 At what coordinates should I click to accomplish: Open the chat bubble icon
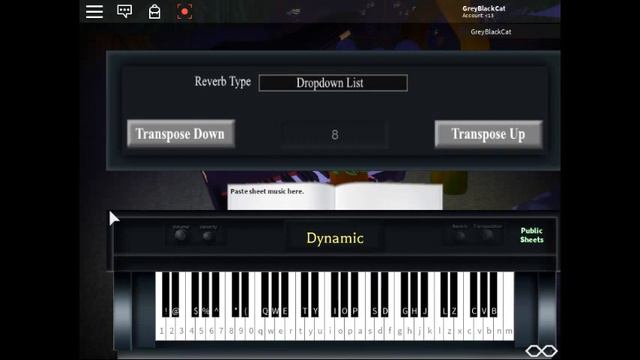[124, 11]
